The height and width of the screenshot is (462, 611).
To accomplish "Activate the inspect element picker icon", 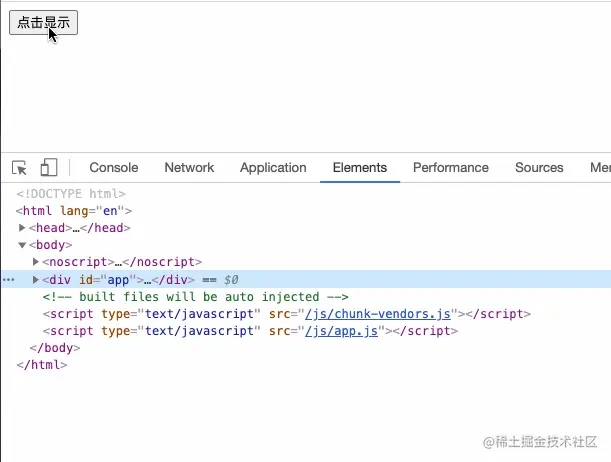I will (19, 168).
